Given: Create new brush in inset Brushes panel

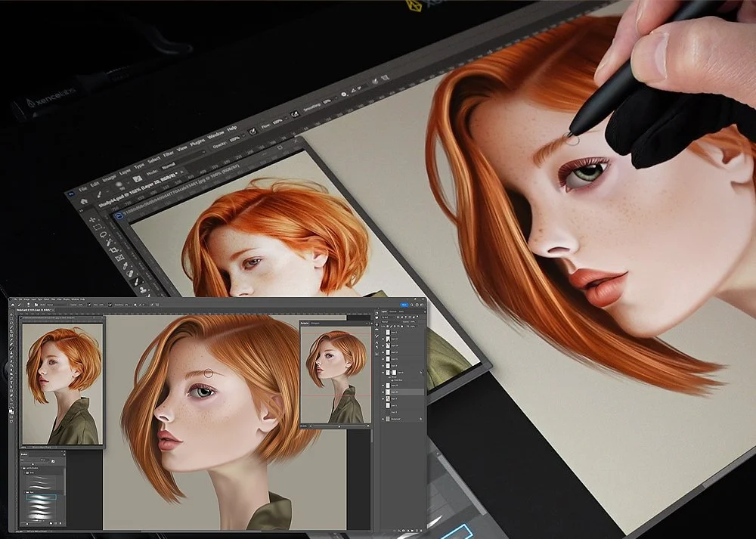Looking at the screenshot, I should pos(55,523).
